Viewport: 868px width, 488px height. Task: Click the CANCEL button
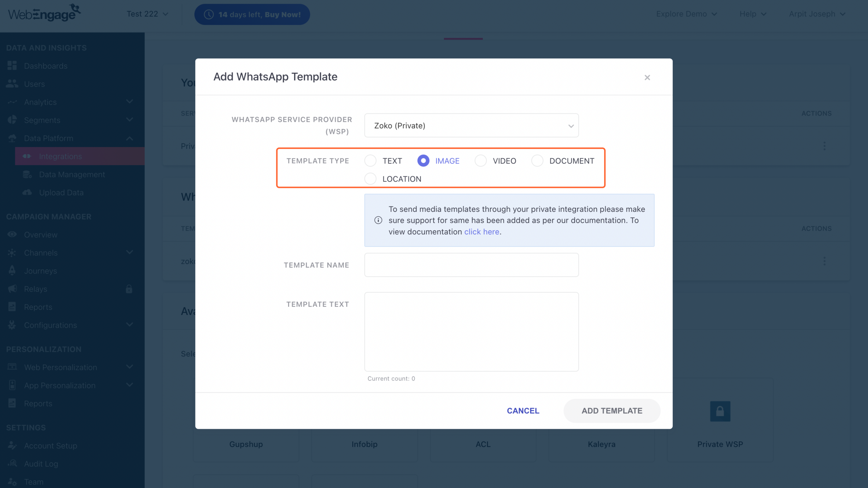[x=523, y=411]
